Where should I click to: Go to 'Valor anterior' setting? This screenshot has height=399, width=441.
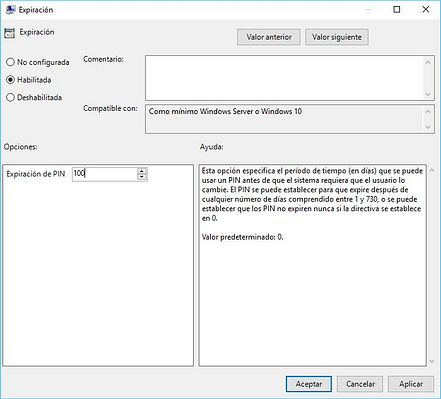click(269, 37)
